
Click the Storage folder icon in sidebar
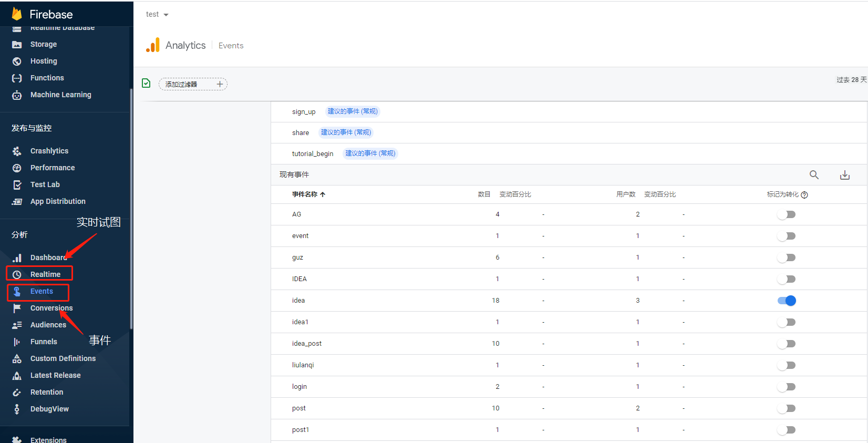tap(17, 45)
